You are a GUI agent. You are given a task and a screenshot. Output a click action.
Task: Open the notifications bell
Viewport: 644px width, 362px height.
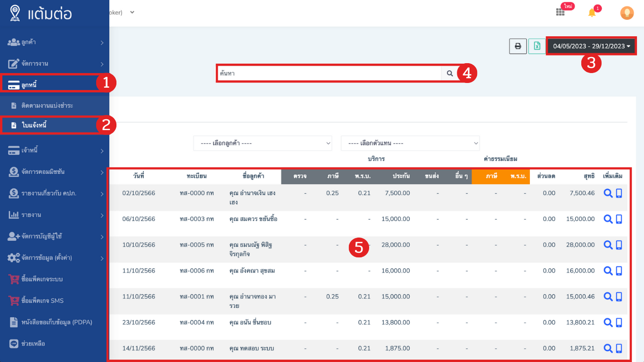coord(592,13)
